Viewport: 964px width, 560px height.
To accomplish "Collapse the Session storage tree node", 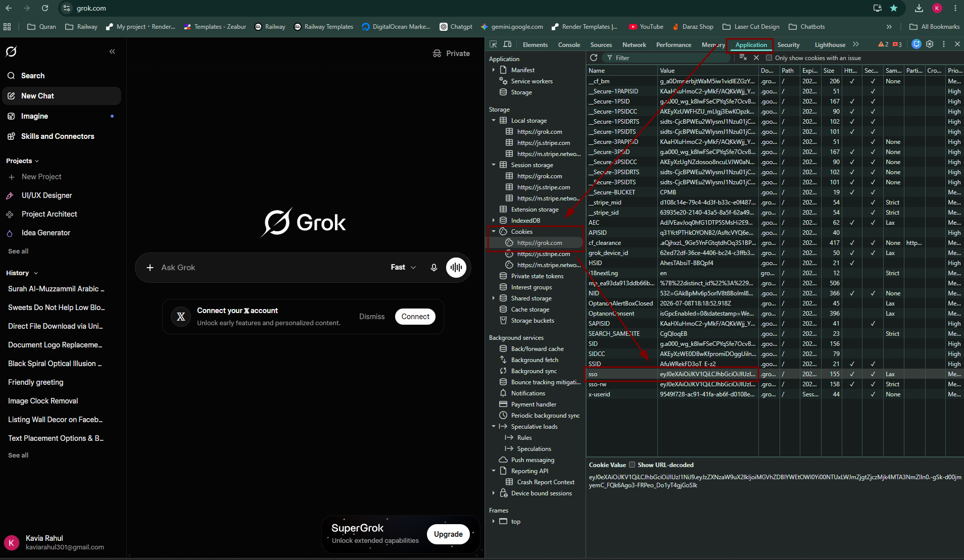I will point(494,165).
